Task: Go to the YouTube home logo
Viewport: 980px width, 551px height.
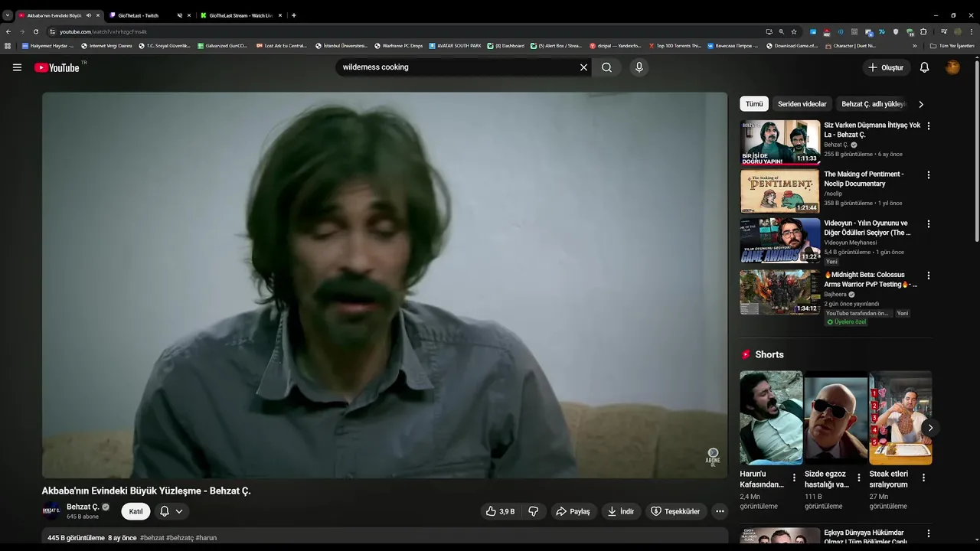Action: [x=57, y=67]
